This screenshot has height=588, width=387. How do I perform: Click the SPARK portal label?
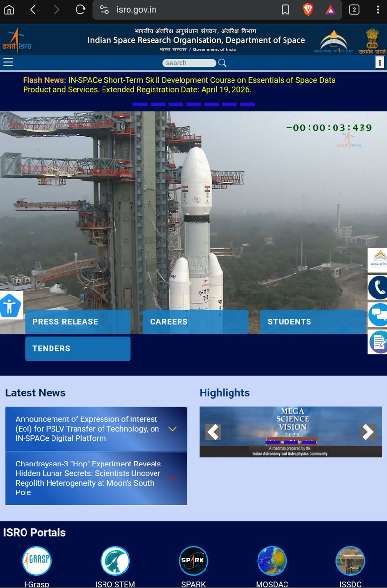pyautogui.click(x=193, y=584)
